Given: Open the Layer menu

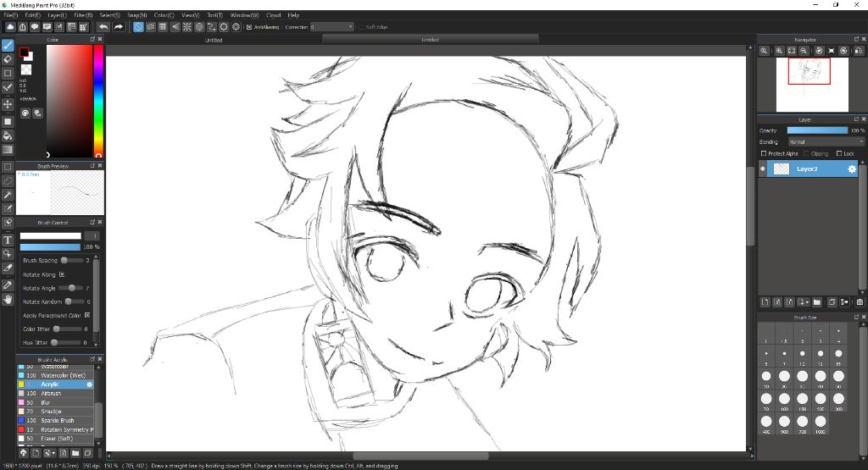Looking at the screenshot, I should point(57,15).
